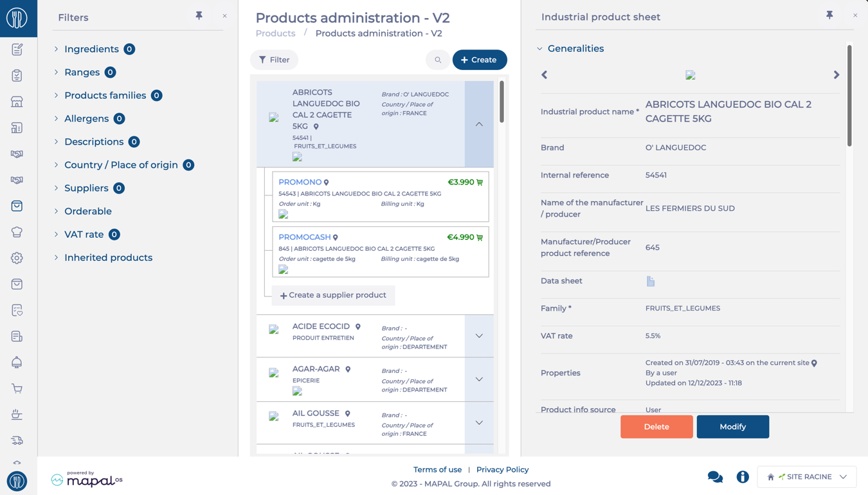Open the steaming dish sidebar icon

pos(17,415)
